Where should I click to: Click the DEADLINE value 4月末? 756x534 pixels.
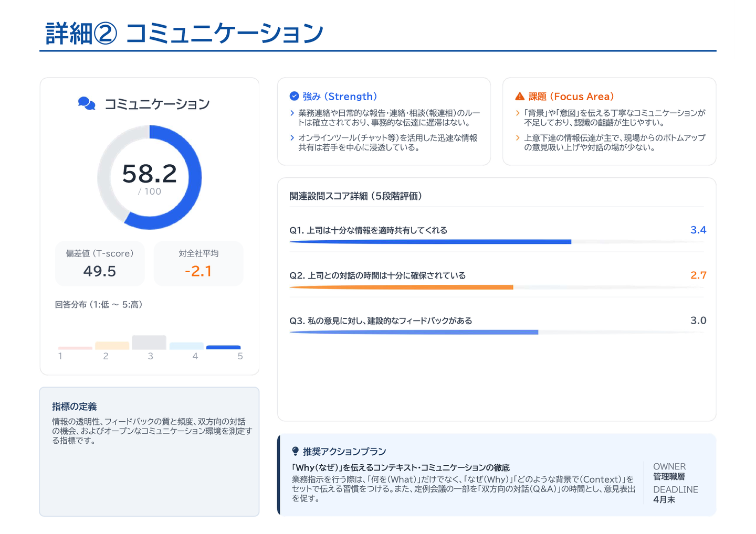tap(664, 500)
